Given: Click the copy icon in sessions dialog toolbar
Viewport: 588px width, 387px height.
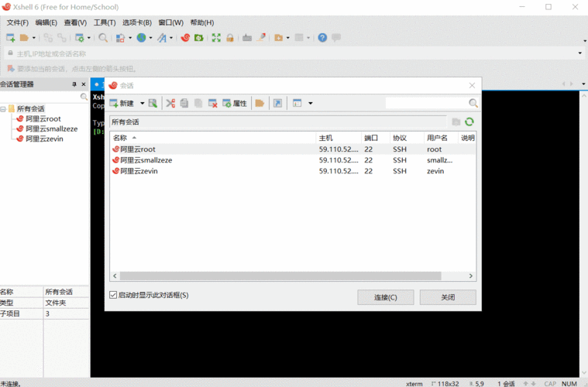Looking at the screenshot, I should (184, 103).
